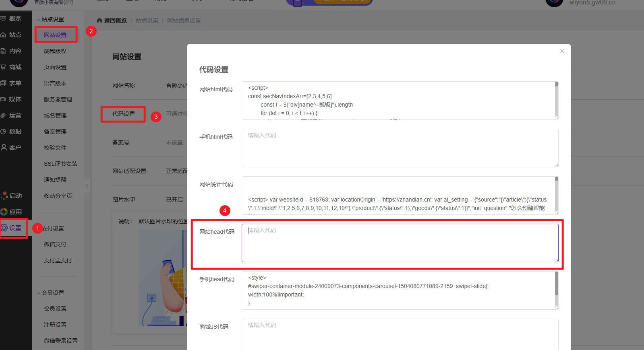Open 服务器管理 in the submenu
Viewport: 644px width, 350px height.
pyautogui.click(x=58, y=99)
